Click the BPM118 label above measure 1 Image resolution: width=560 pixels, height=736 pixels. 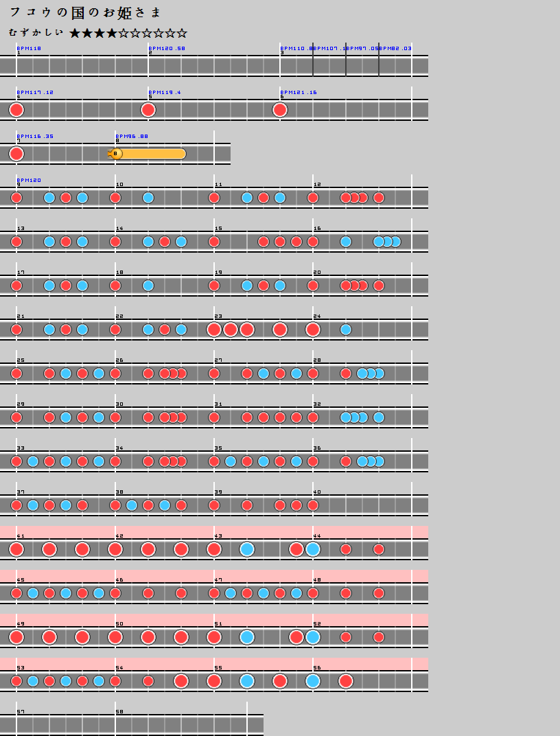30,49
